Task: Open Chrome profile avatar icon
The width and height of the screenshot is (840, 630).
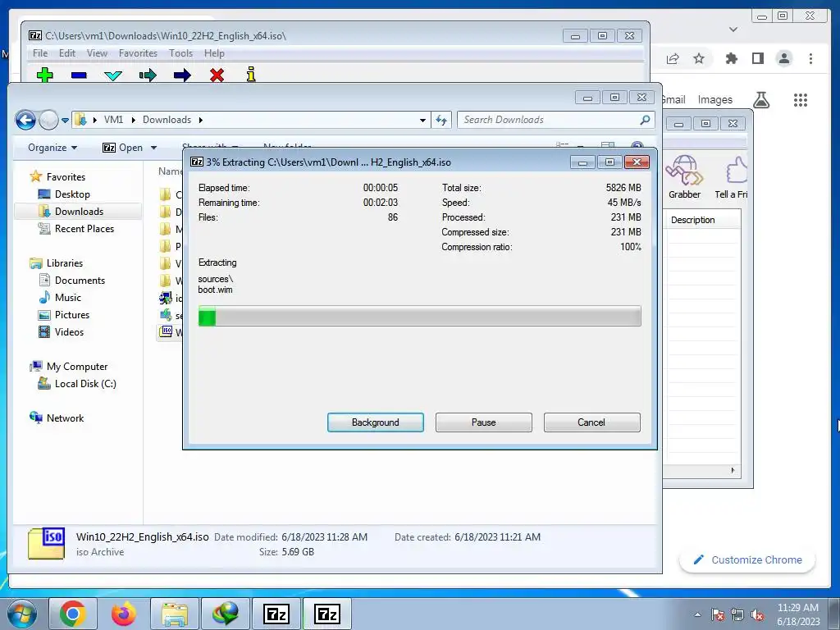Action: 783,58
